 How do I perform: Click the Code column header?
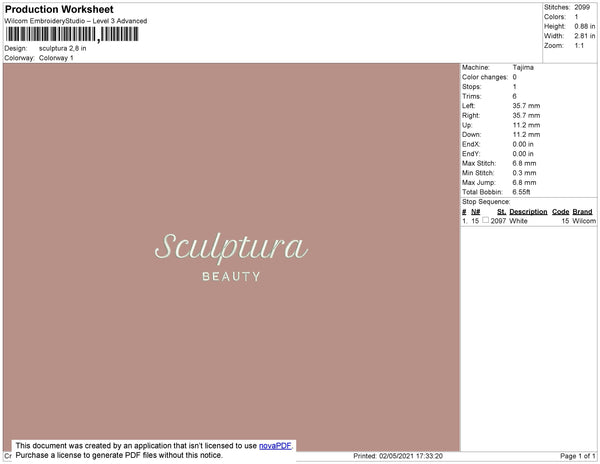[561, 212]
